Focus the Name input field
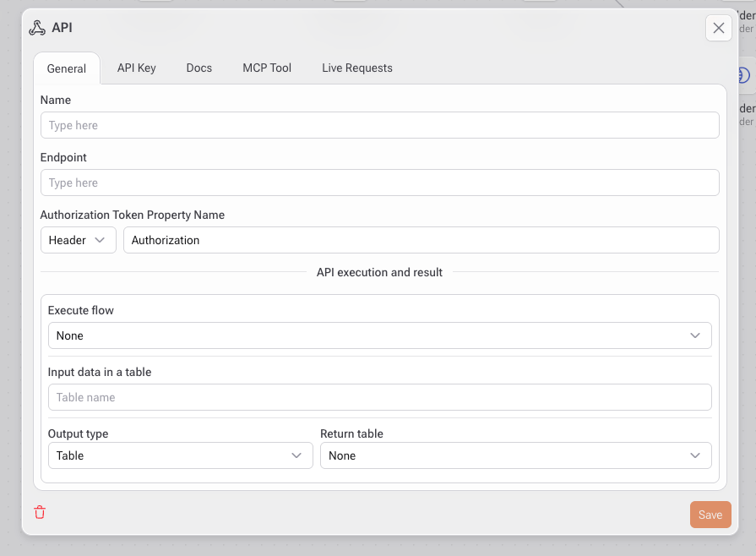This screenshot has height=556, width=756. point(379,125)
